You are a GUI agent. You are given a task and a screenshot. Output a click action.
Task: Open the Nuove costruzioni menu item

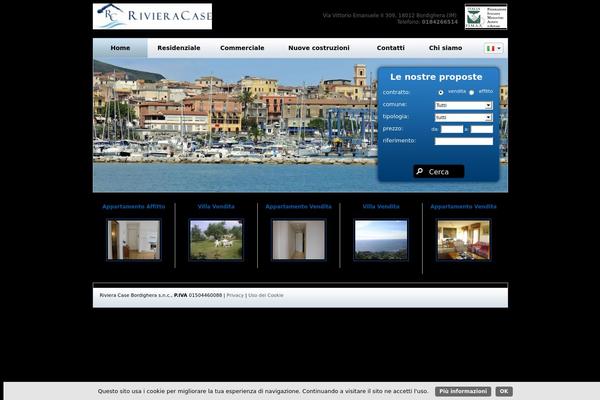318,48
